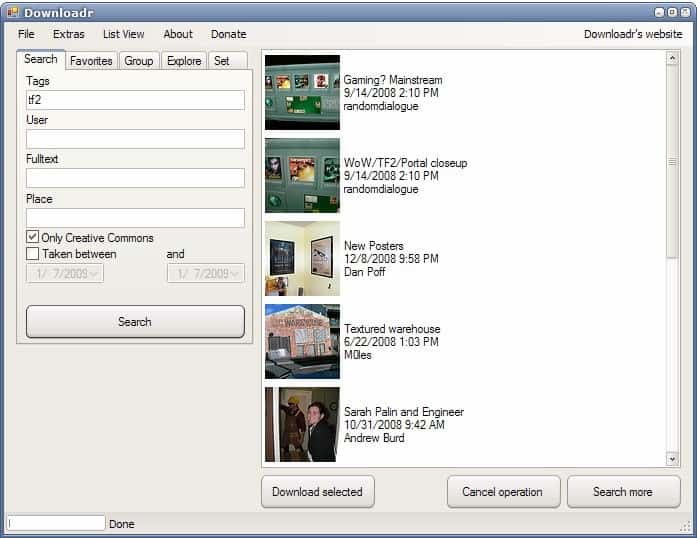
Task: Switch to the Search tab
Action: tap(41, 60)
